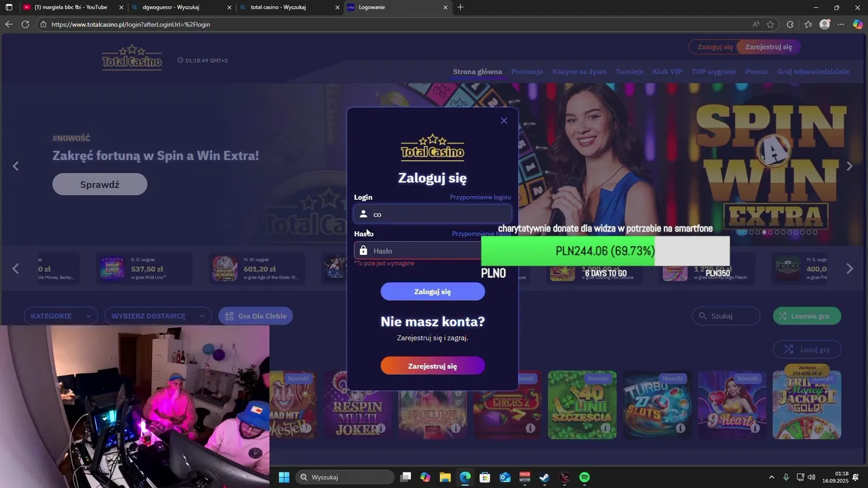Open the Klub VIP menu item
868x488 pixels.
(x=667, y=72)
